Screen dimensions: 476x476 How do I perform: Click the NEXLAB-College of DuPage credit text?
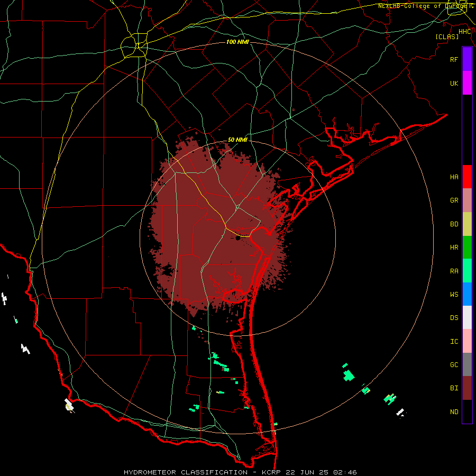click(426, 6)
